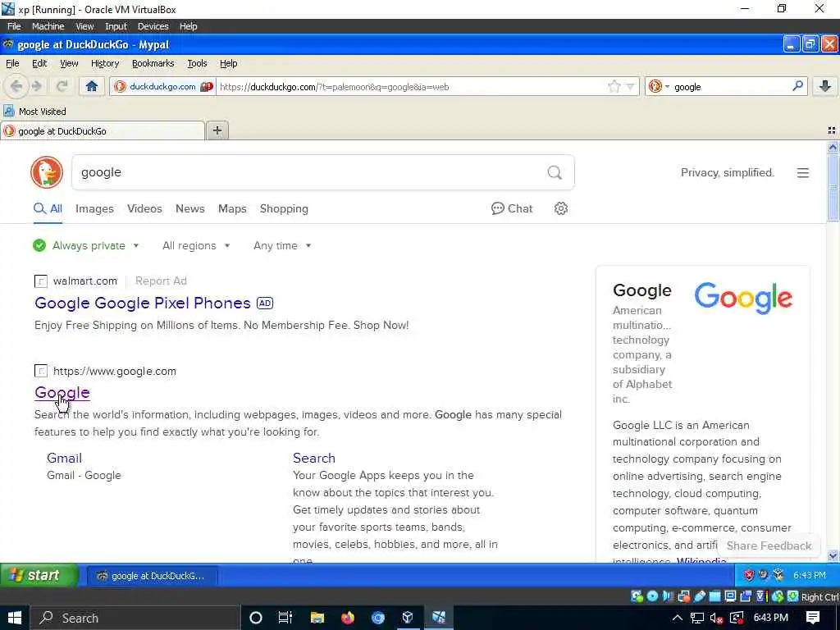Switch to the Maps search tab
The width and height of the screenshot is (840, 630).
232,208
